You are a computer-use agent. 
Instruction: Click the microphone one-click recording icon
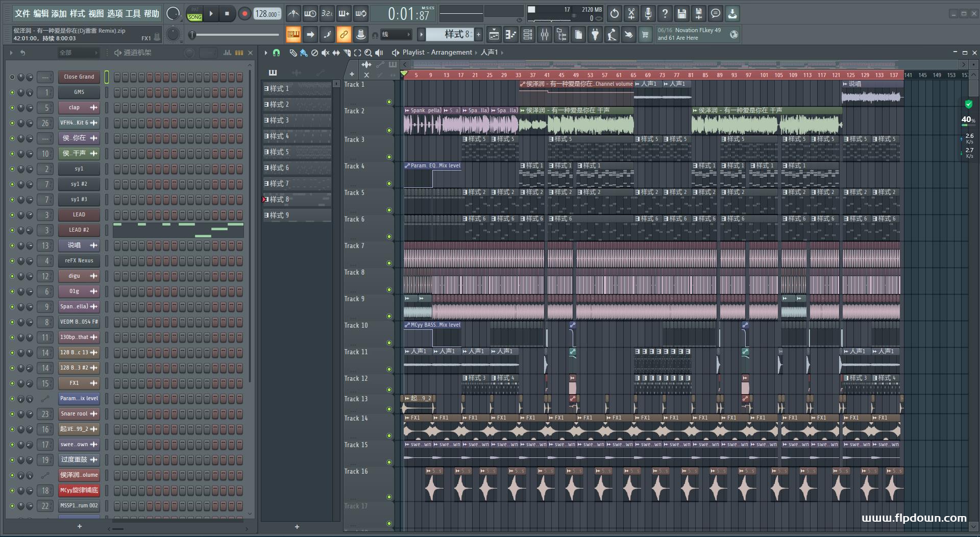(648, 14)
